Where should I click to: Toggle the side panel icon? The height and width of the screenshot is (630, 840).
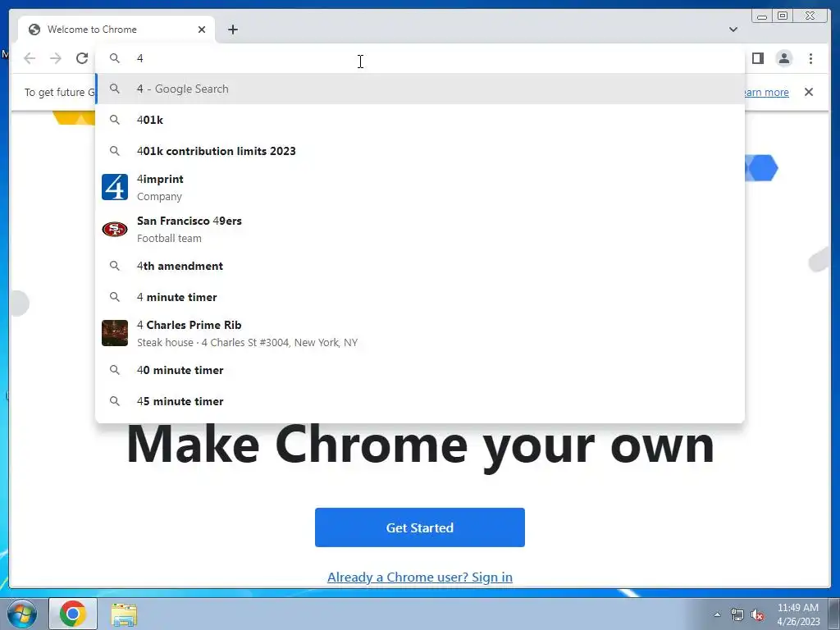point(757,58)
